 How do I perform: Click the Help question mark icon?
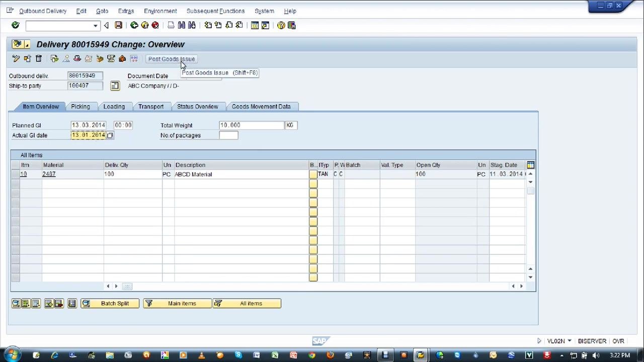(281, 25)
